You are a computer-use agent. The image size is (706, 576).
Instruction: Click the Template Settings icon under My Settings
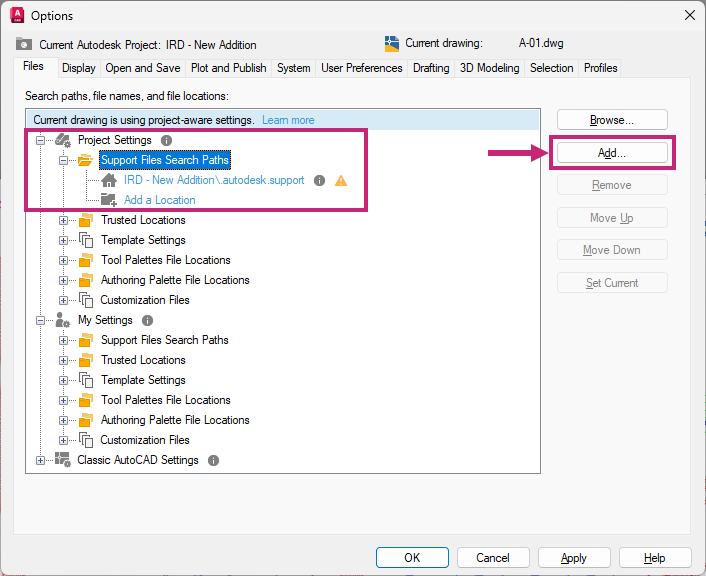pos(86,380)
